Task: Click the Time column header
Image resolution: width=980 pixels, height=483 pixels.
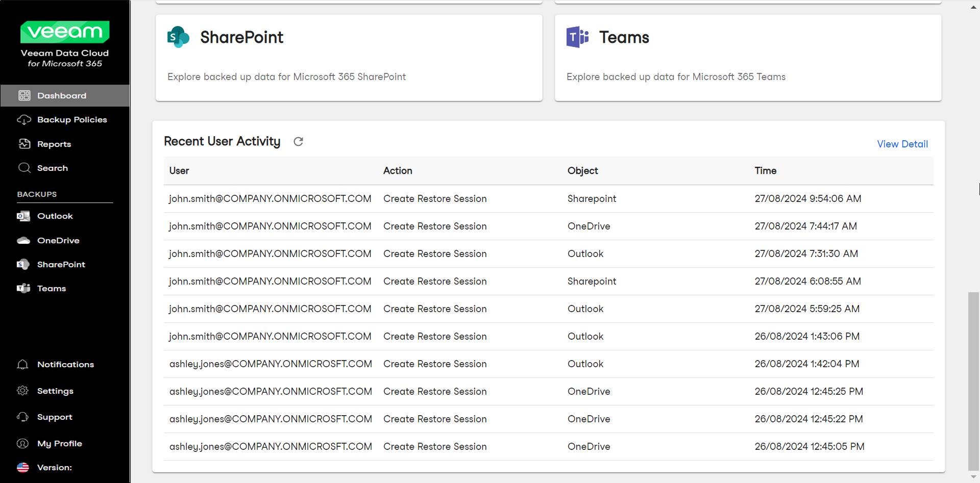Action: coord(766,171)
